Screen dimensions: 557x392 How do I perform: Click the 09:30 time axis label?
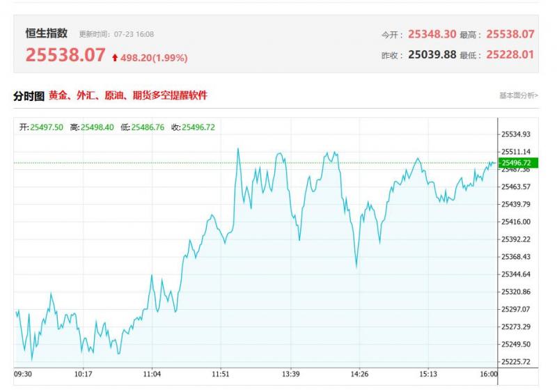[x=23, y=374]
